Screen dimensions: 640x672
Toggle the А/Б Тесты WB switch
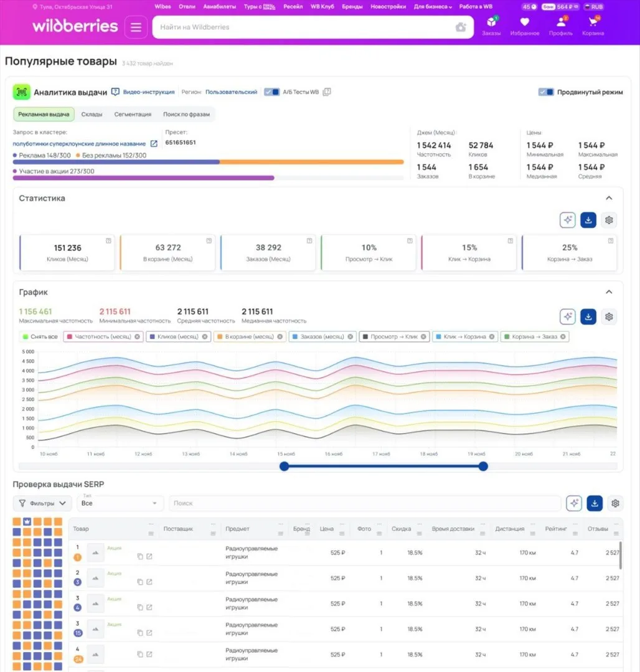pyautogui.click(x=271, y=92)
